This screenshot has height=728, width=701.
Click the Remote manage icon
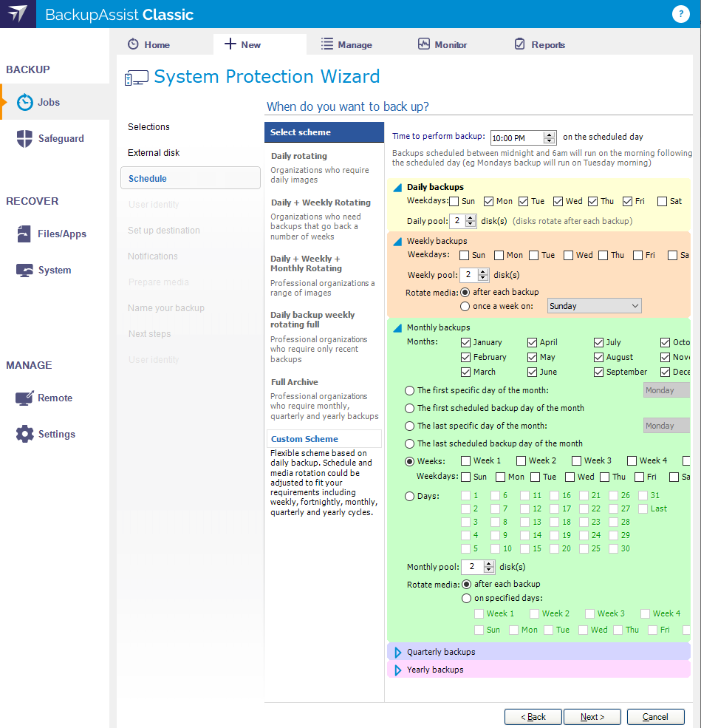(x=24, y=398)
